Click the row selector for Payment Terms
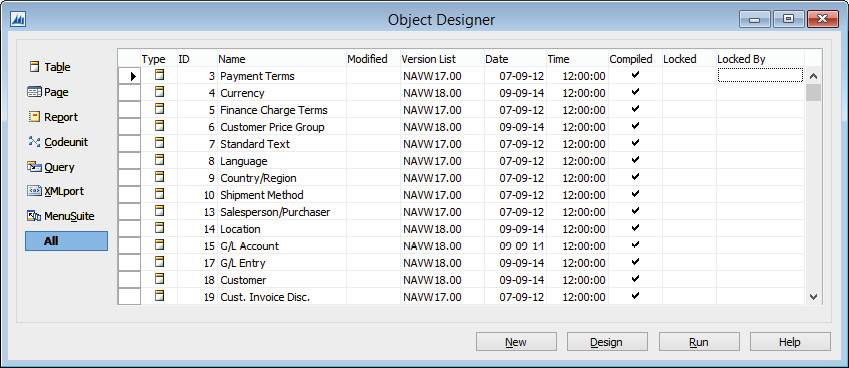Viewport: 849px width, 368px height. [129, 76]
